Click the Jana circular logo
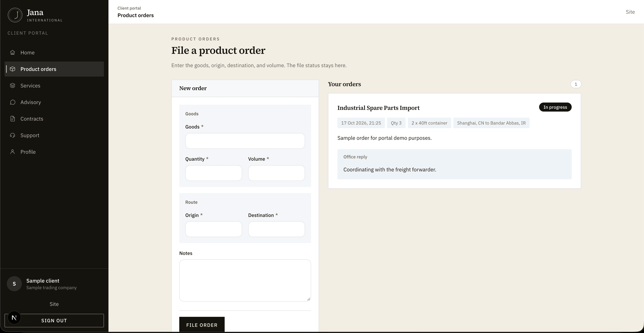The image size is (644, 333). click(15, 15)
